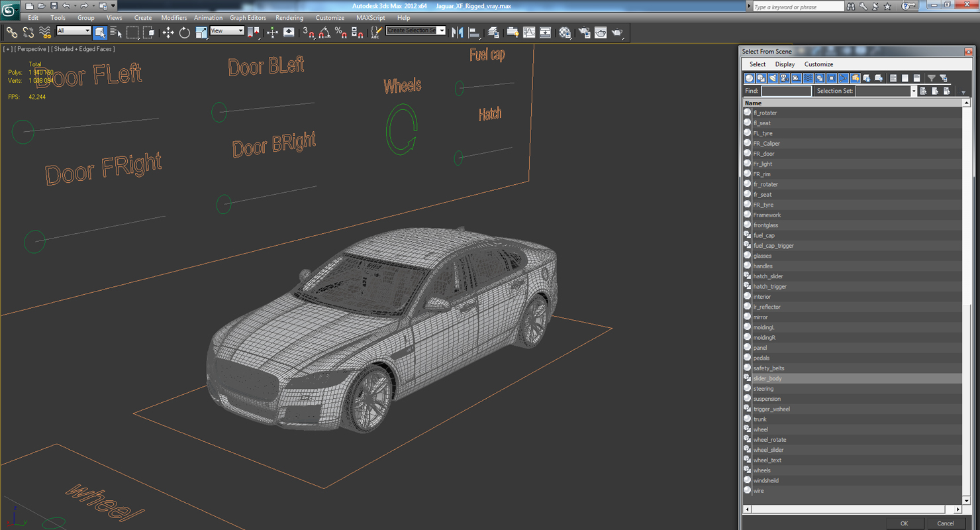The image size is (980, 530).
Task: Click the Select and Manipulate icon
Action: [x=272, y=32]
